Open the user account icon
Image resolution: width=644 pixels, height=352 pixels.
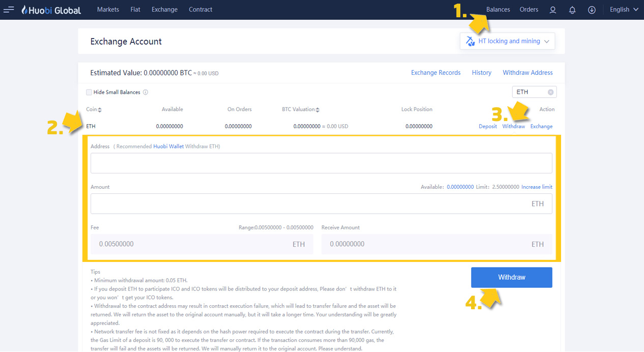(552, 9)
